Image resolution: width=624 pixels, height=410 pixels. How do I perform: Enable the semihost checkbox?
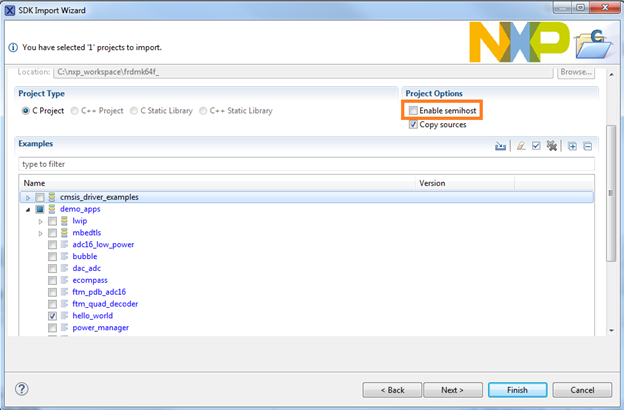pyautogui.click(x=413, y=110)
